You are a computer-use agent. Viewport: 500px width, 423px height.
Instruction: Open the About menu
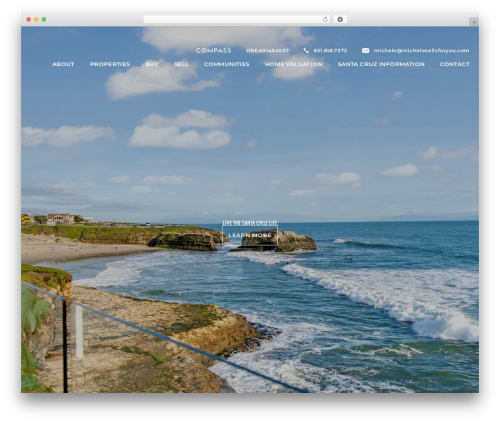pyautogui.click(x=63, y=64)
